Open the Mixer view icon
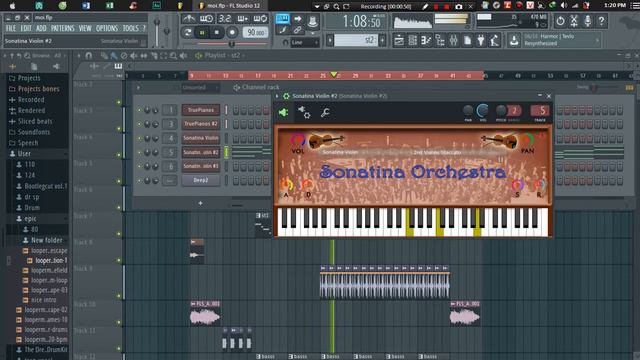 453,40
